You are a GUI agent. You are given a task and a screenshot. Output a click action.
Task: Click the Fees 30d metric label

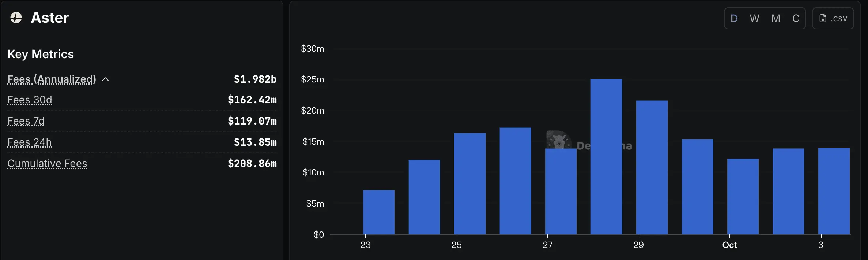(x=30, y=100)
